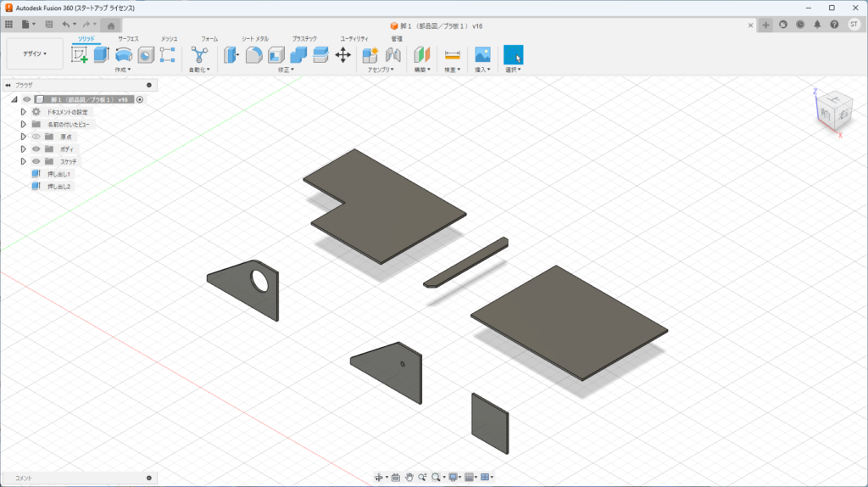Select the Create Form tool with square frame
The width and height of the screenshot is (868, 487).
pyautogui.click(x=167, y=55)
